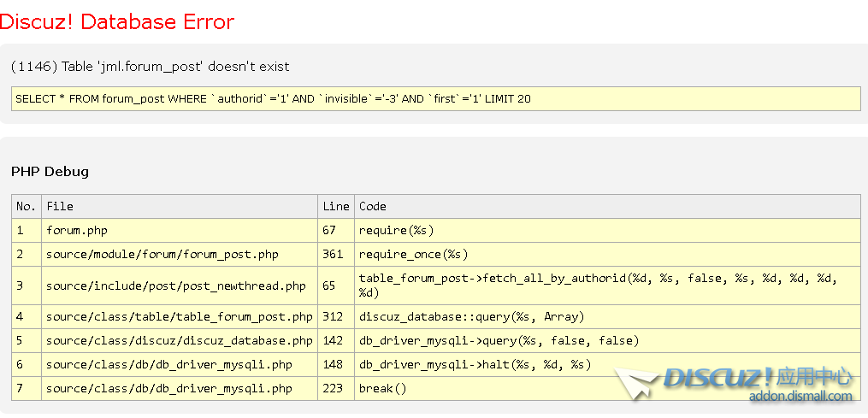Click the 'source/class/table/table_forum_post.php' cell
868x418 pixels.
coord(180,317)
